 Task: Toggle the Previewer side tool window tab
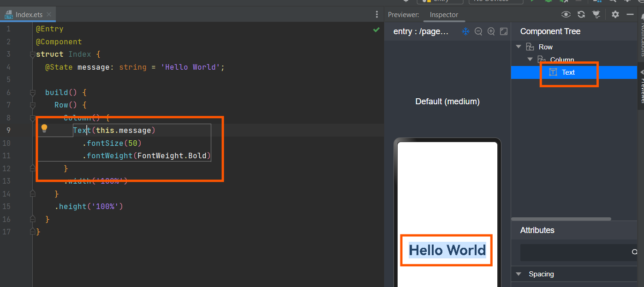pyautogui.click(x=641, y=86)
